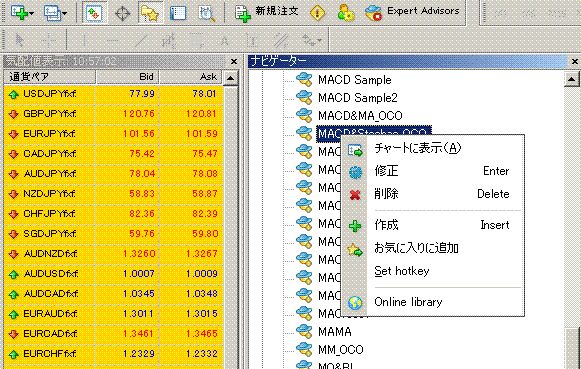Select the MM_OCO expert advisor
The image size is (581, 369).
pyautogui.click(x=341, y=349)
